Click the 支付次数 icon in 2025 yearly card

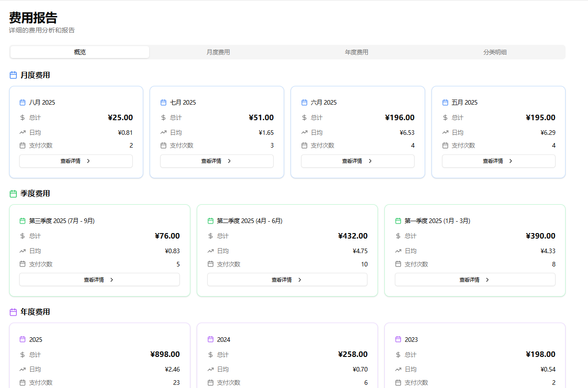[x=22, y=383]
